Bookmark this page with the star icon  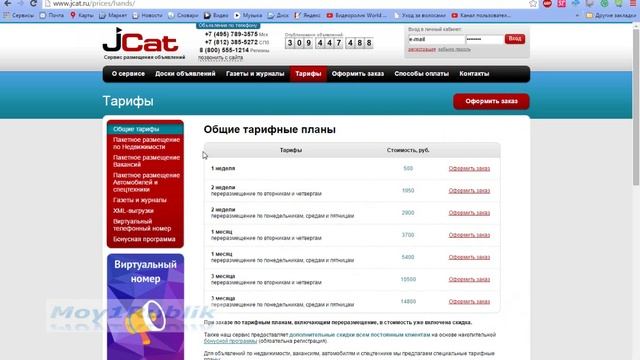(533, 4)
